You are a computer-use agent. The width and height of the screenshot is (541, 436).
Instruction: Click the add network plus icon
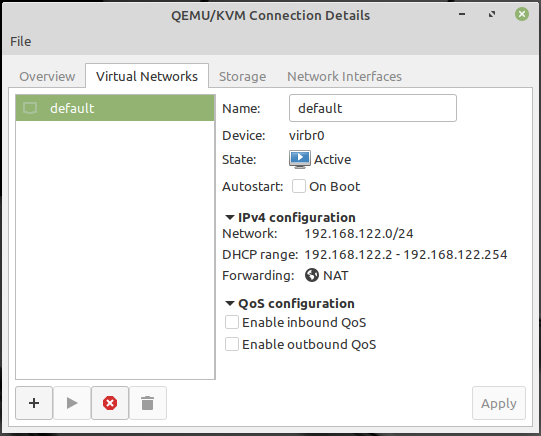34,403
